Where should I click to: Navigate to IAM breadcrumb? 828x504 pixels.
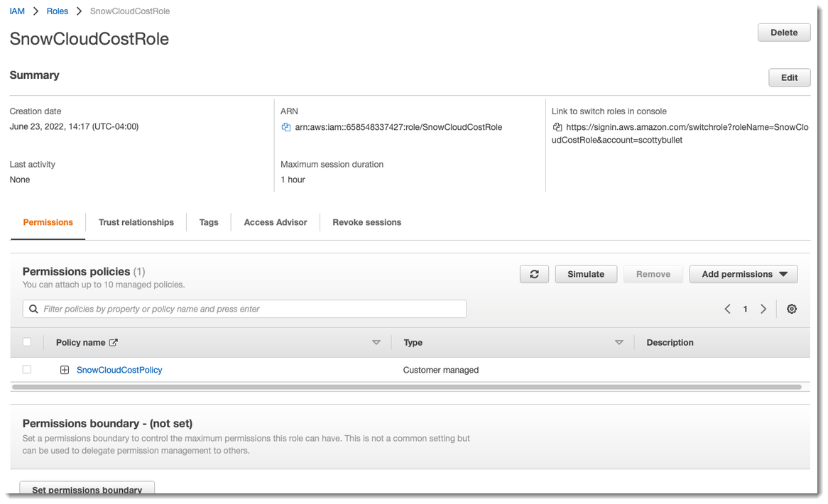pos(17,11)
